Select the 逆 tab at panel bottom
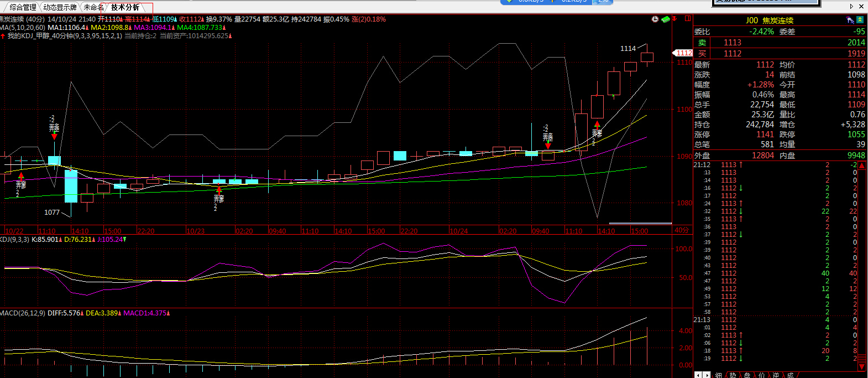This screenshot has width=868, height=378. tap(776, 375)
